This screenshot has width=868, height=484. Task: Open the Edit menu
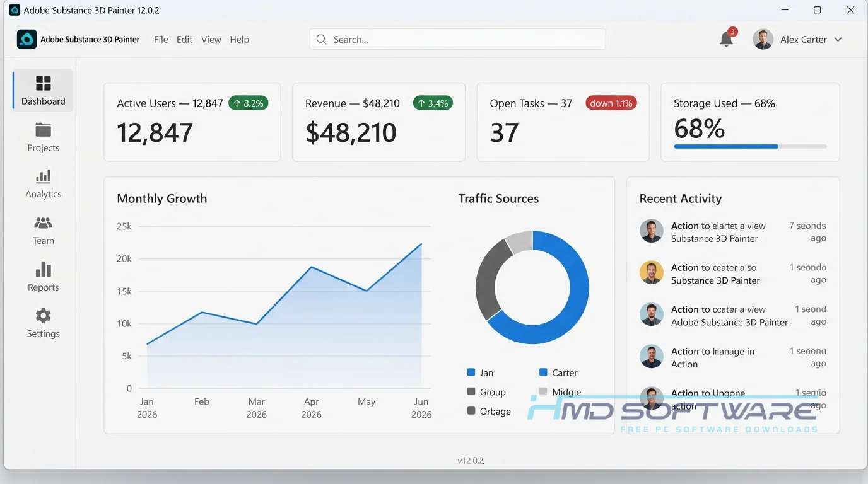(x=184, y=39)
